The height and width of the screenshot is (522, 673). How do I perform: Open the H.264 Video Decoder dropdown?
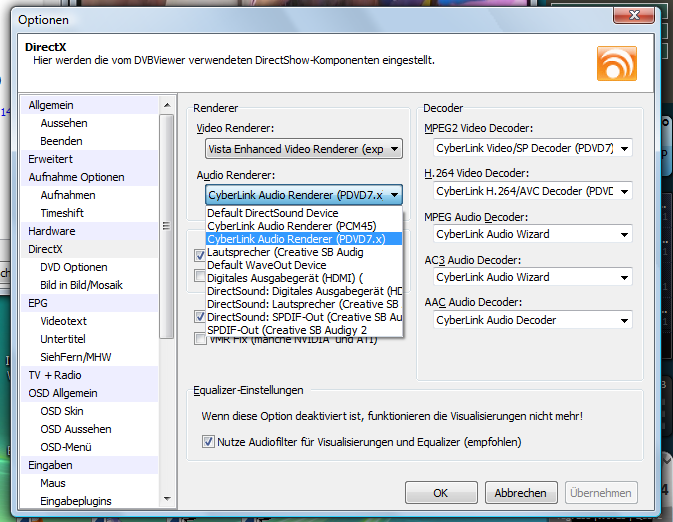pos(532,191)
